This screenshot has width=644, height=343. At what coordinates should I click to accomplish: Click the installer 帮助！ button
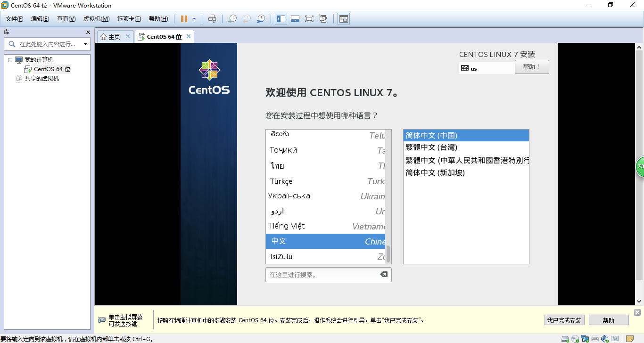click(x=532, y=67)
